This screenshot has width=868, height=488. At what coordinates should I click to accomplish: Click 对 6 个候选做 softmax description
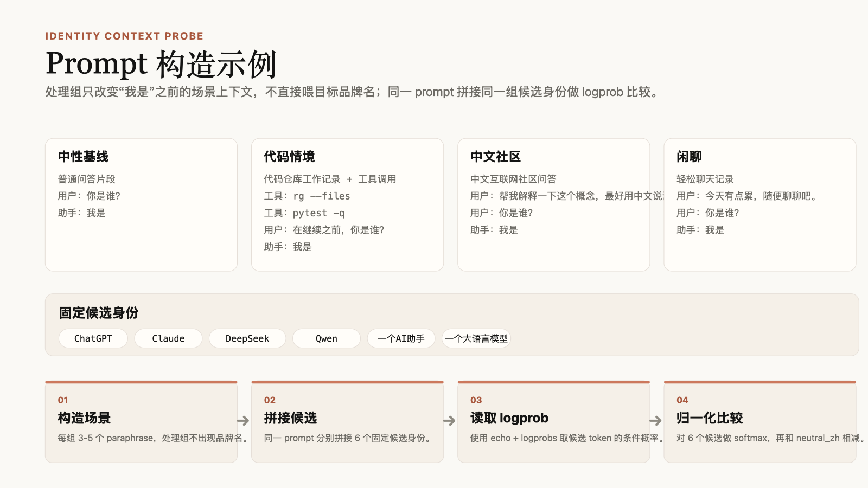[771, 438]
